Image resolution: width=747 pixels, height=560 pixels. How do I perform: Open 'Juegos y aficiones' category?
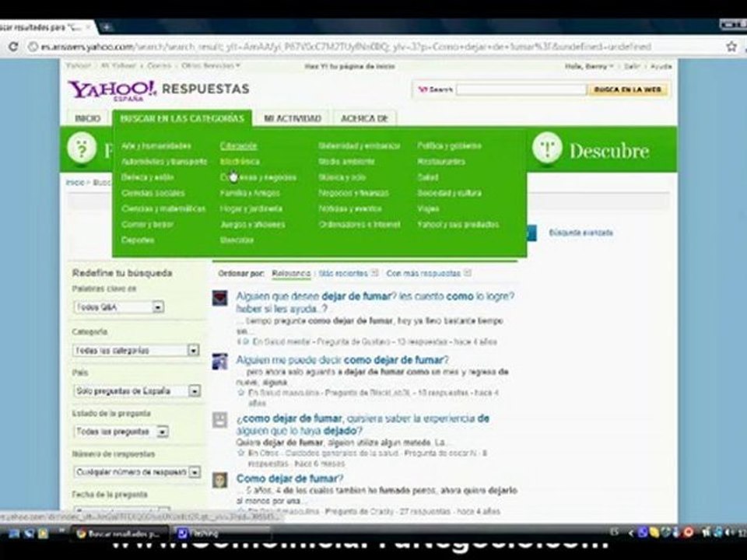pyautogui.click(x=252, y=224)
